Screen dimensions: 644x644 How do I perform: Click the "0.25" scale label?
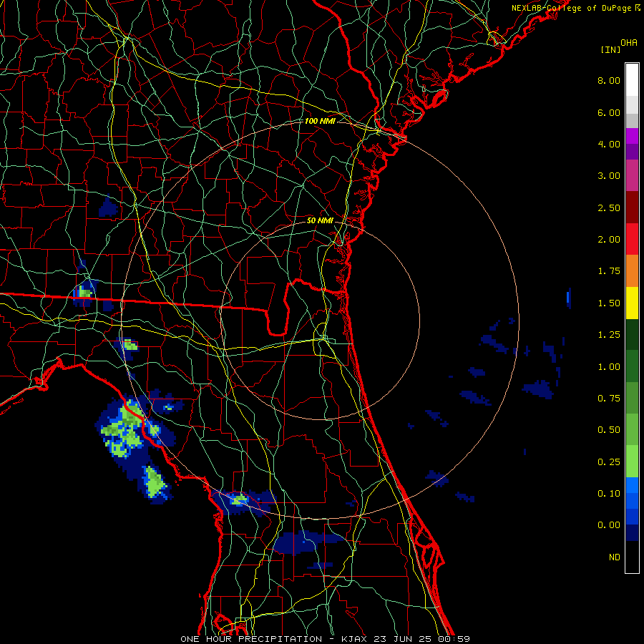coord(609,462)
